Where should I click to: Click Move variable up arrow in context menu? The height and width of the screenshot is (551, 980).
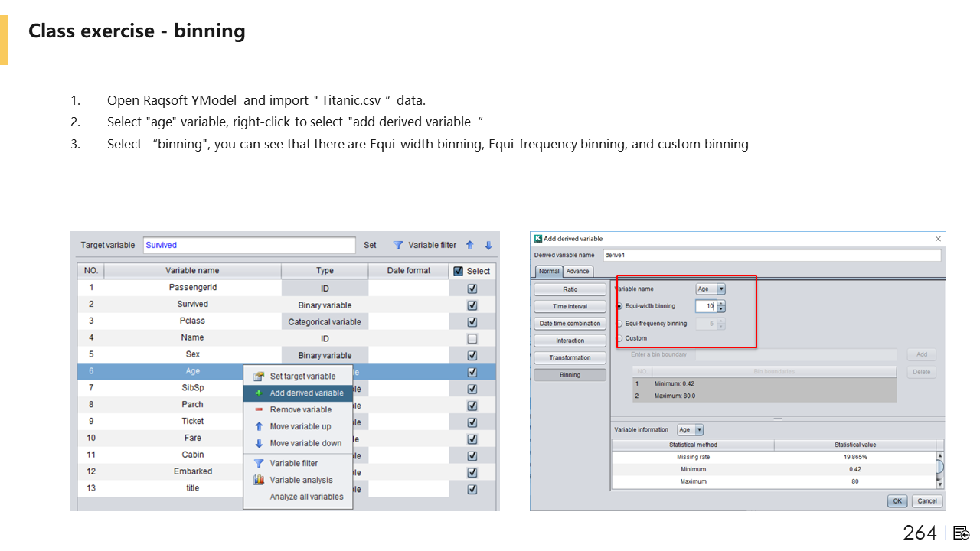(x=259, y=427)
